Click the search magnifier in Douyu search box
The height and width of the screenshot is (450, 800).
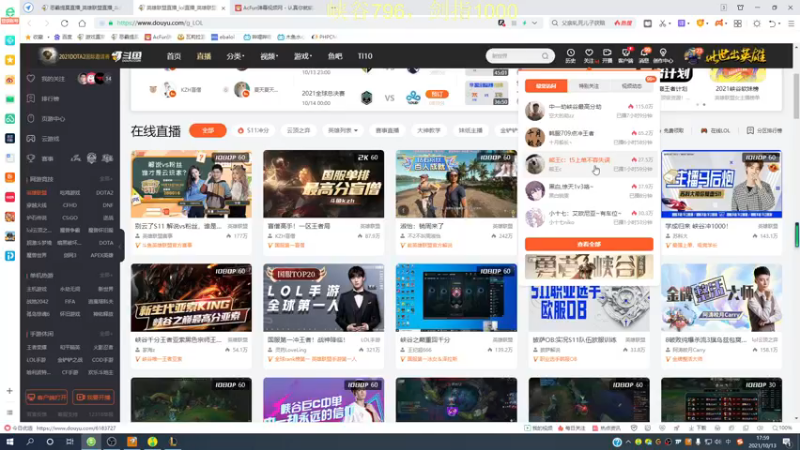(545, 56)
